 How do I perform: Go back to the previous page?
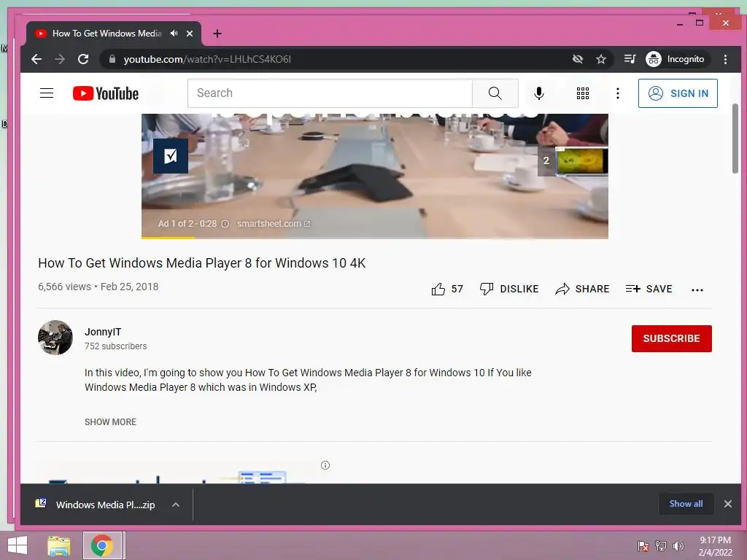point(36,59)
